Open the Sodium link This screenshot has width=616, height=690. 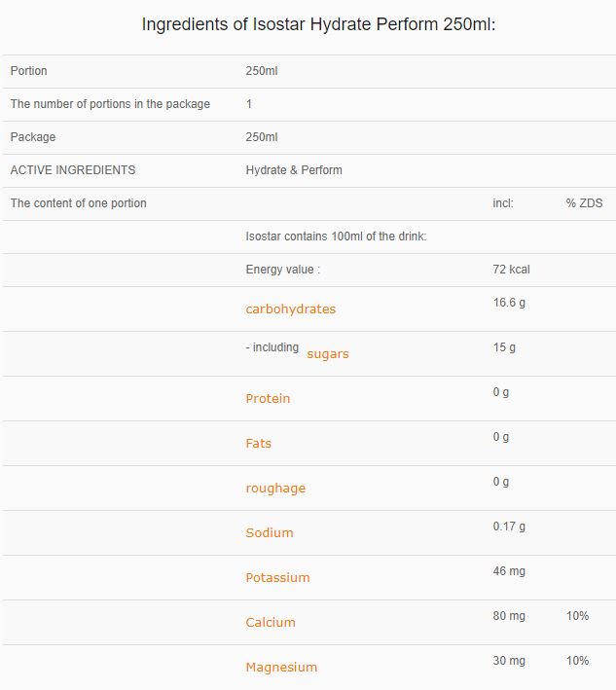pos(270,532)
